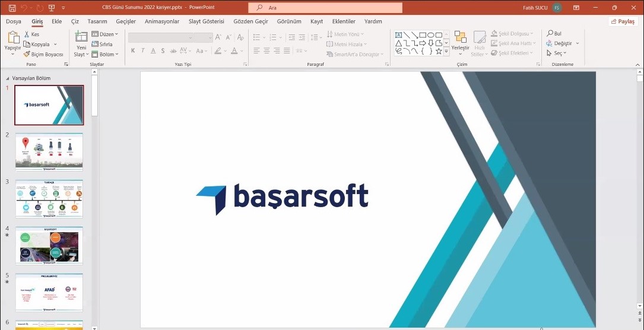Open Şekil Dolgusu shape fill colors

pyautogui.click(x=512, y=34)
